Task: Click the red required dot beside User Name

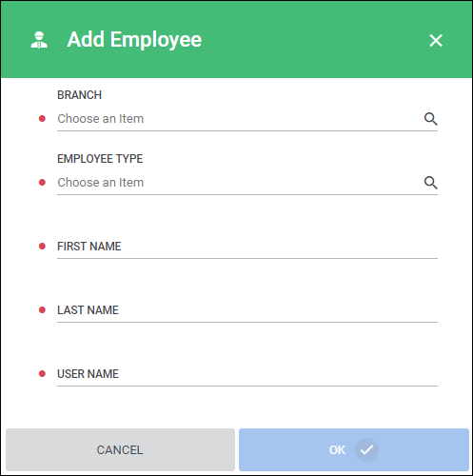Action: [42, 374]
